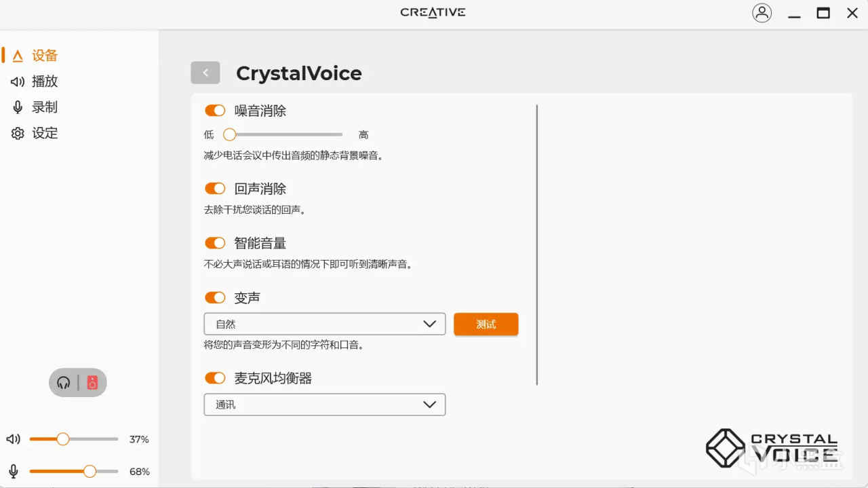This screenshot has width=868, height=488.
Task: Open the 设定 settings section
Action: pos(44,133)
